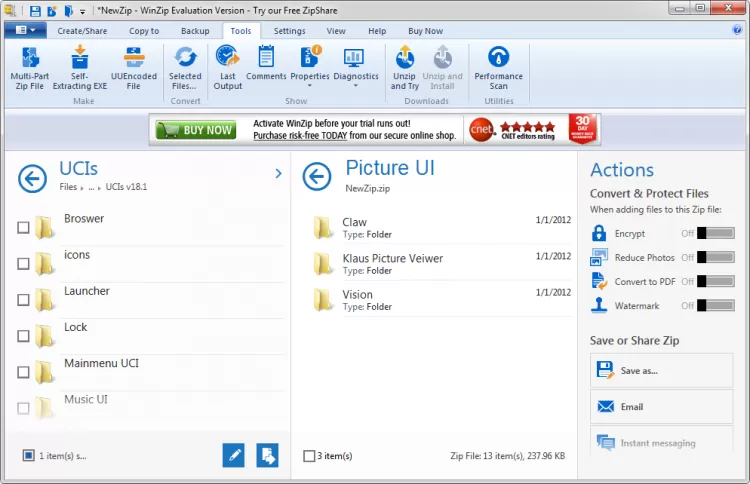750x484 pixels.
Task: Click the Email button
Action: pyautogui.click(x=661, y=407)
